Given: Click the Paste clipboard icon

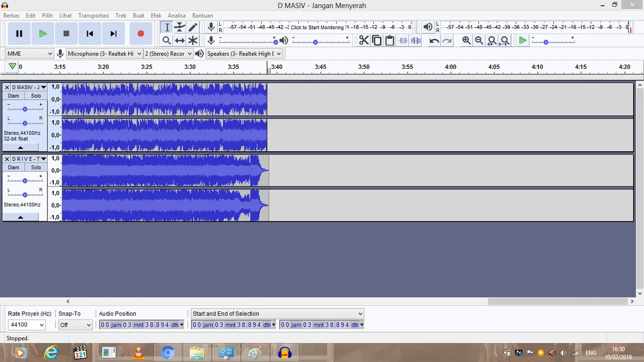Looking at the screenshot, I should tap(389, 41).
